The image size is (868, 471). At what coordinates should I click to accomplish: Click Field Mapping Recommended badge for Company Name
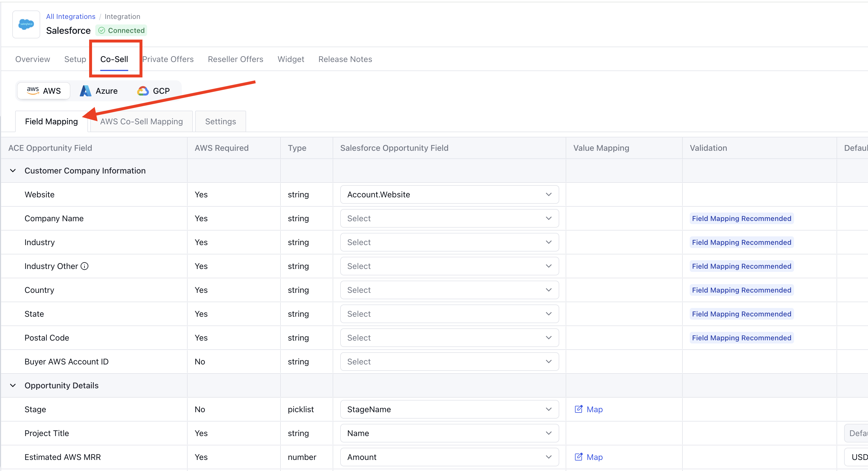point(741,219)
